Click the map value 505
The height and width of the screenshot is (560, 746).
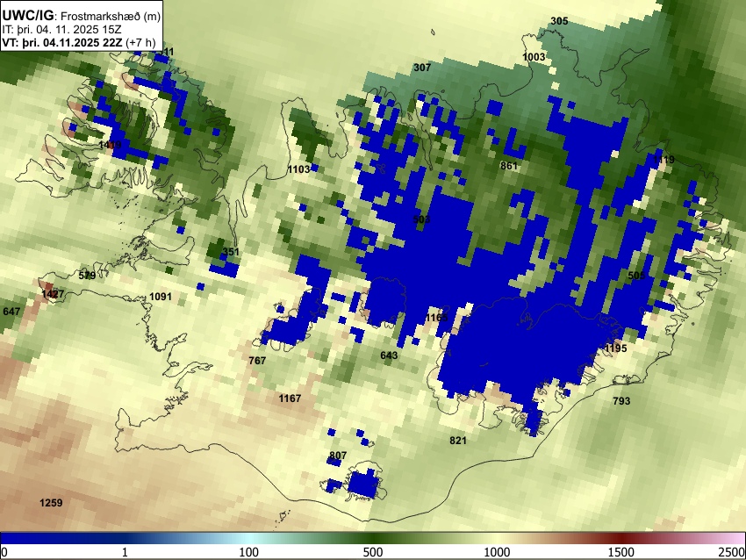coord(636,276)
